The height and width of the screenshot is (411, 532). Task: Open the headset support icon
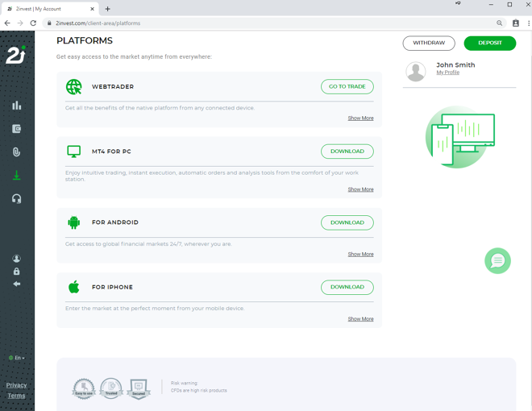click(x=17, y=199)
